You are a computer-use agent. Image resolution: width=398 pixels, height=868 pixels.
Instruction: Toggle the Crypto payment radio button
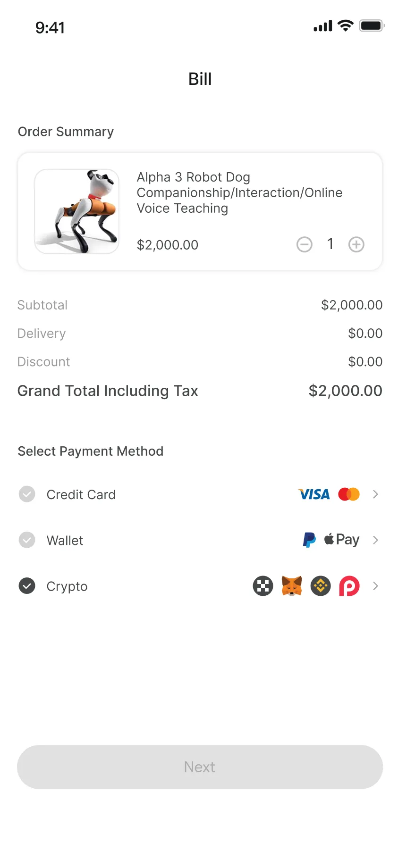coord(27,586)
